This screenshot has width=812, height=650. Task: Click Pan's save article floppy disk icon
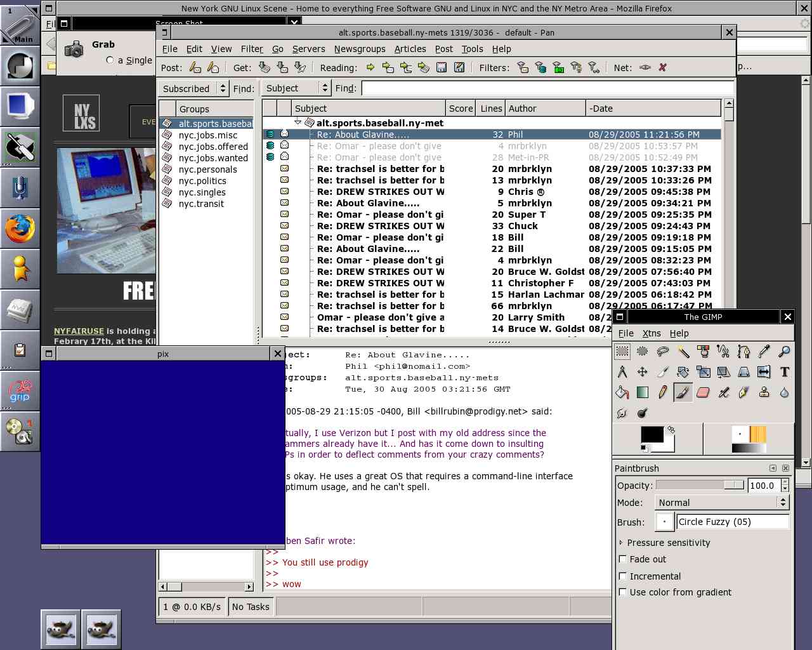click(x=442, y=67)
